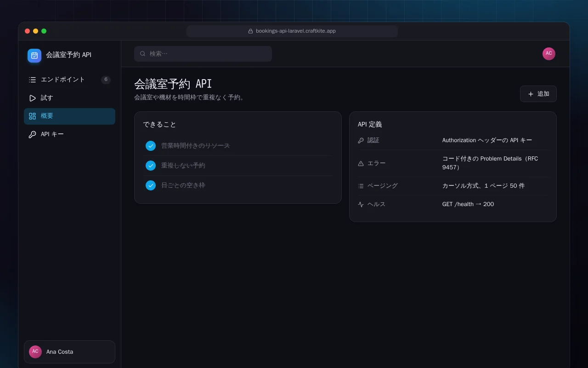Click the 日ごとの空き枠 text
The image size is (588, 368).
point(183,185)
